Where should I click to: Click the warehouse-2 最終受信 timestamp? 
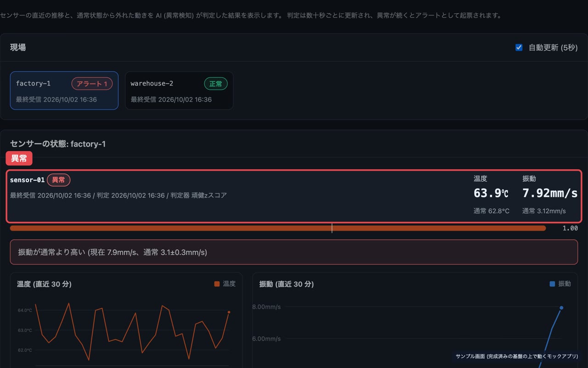click(171, 99)
